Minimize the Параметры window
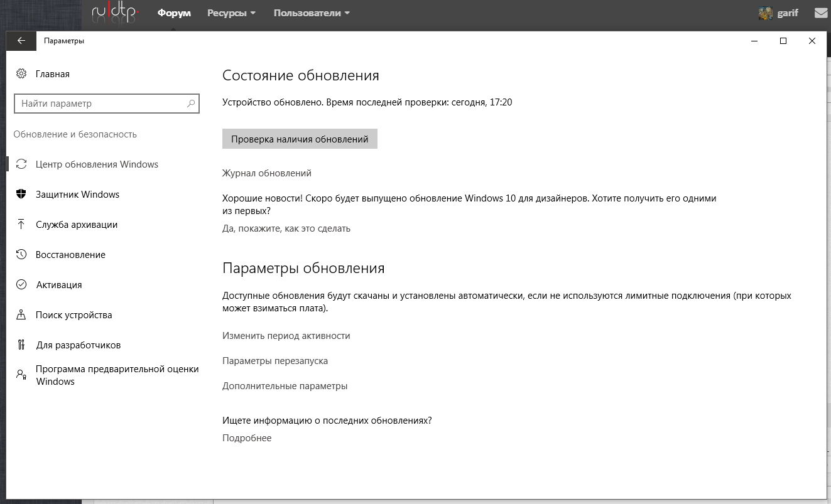The height and width of the screenshot is (504, 831). click(x=754, y=41)
